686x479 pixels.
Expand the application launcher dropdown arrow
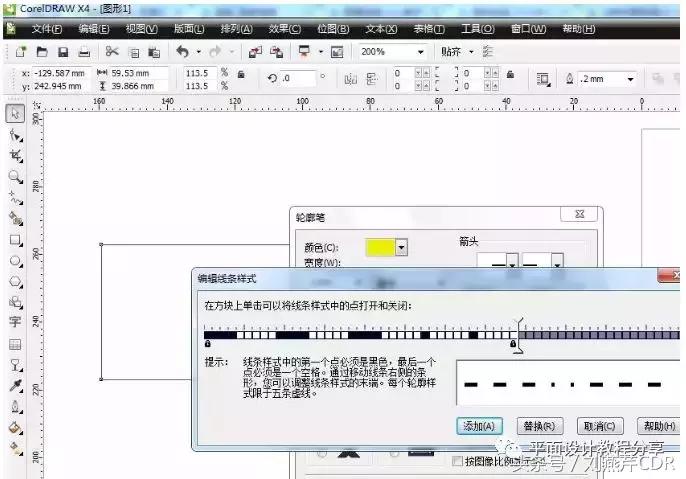click(x=321, y=52)
